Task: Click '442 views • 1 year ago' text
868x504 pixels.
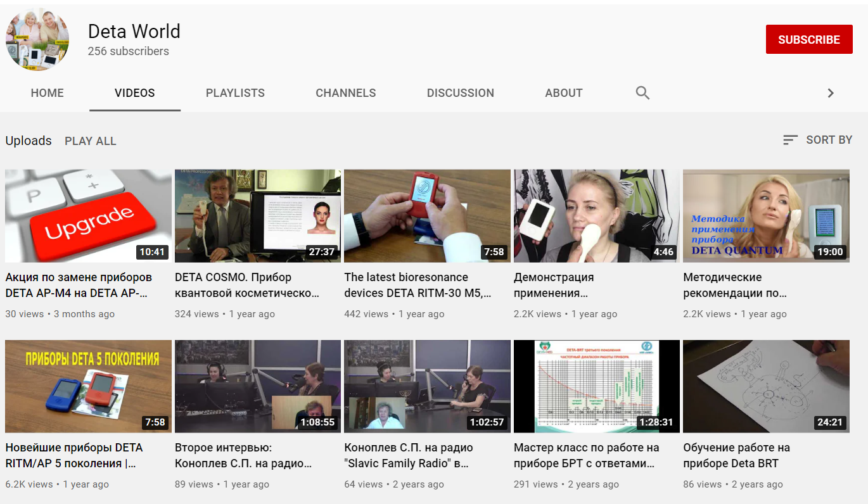Action: (395, 314)
